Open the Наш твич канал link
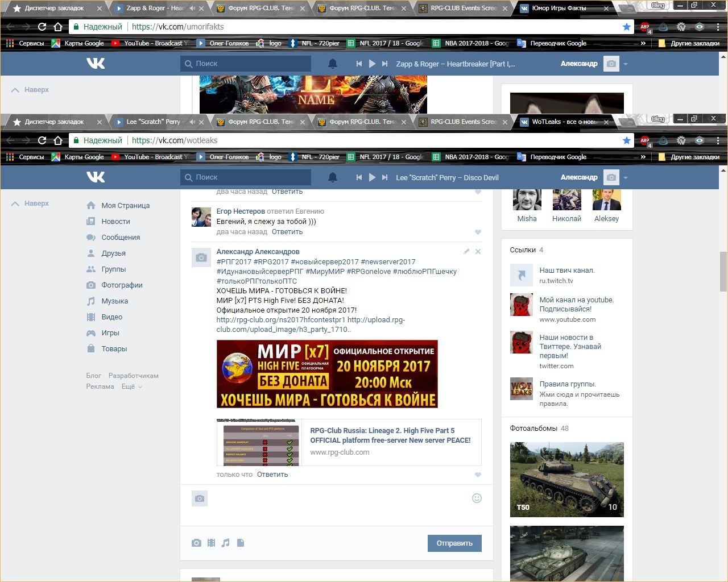 click(567, 271)
